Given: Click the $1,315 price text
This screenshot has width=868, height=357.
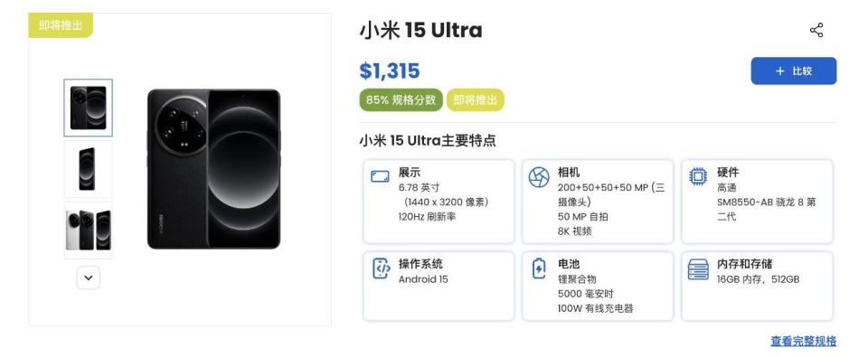Looking at the screenshot, I should 390,70.
